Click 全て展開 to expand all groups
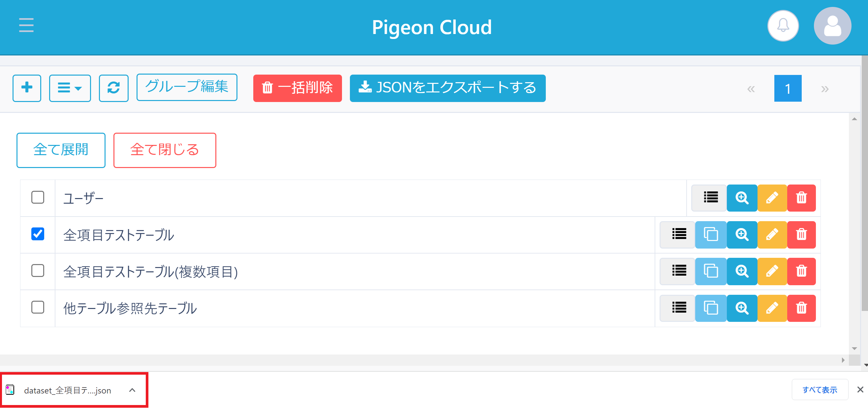 61,150
